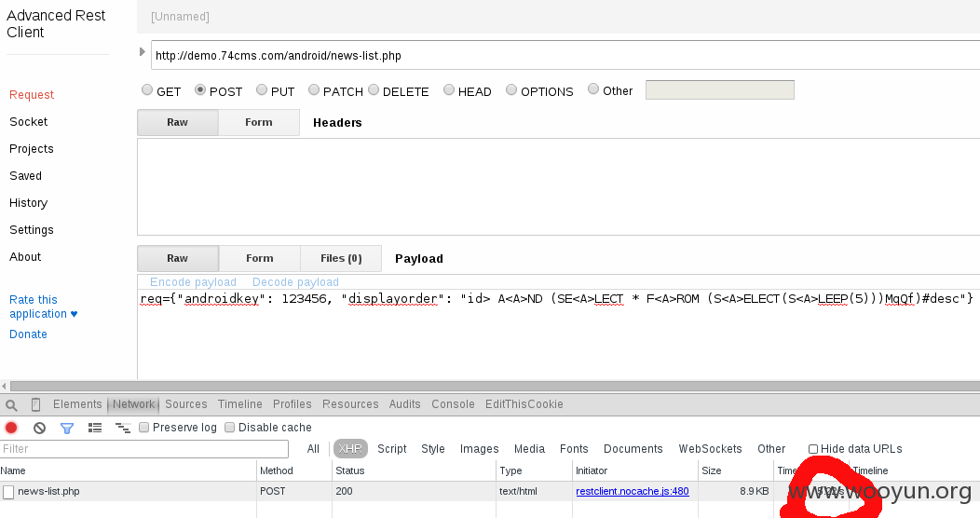This screenshot has width=980, height=518.
Task: Select the DELETE method radio
Action: point(374,89)
